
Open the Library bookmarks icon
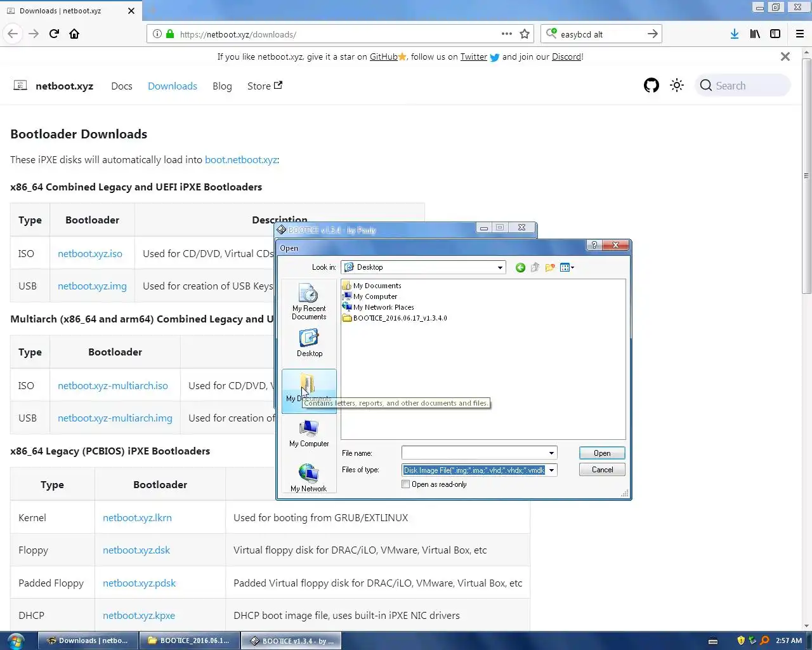tap(755, 34)
